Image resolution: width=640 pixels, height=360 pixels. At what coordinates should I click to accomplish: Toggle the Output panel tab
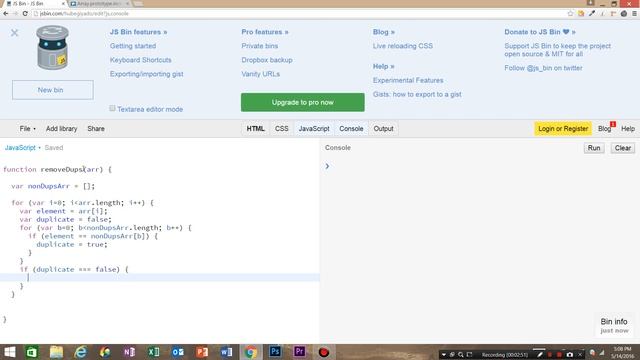383,129
